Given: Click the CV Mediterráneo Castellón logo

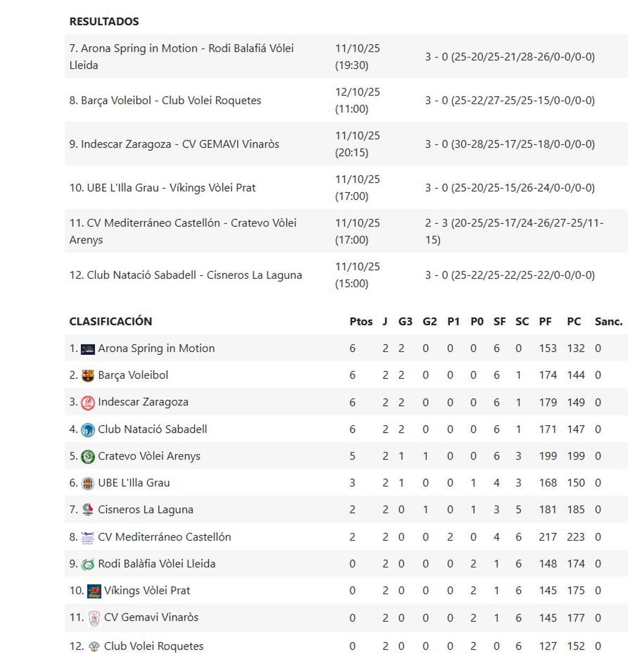Looking at the screenshot, I should [87, 537].
